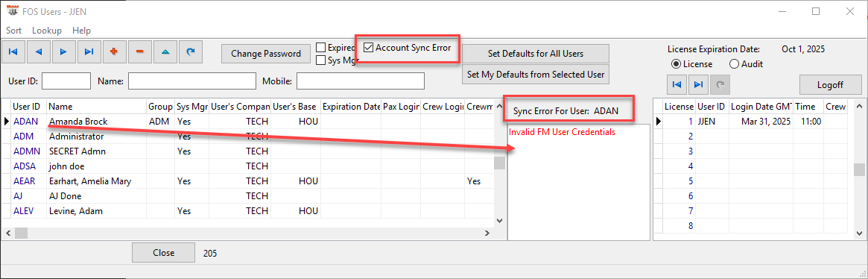Click user table scroll left arrow
Screen dimensions: 868x279
click(7, 233)
